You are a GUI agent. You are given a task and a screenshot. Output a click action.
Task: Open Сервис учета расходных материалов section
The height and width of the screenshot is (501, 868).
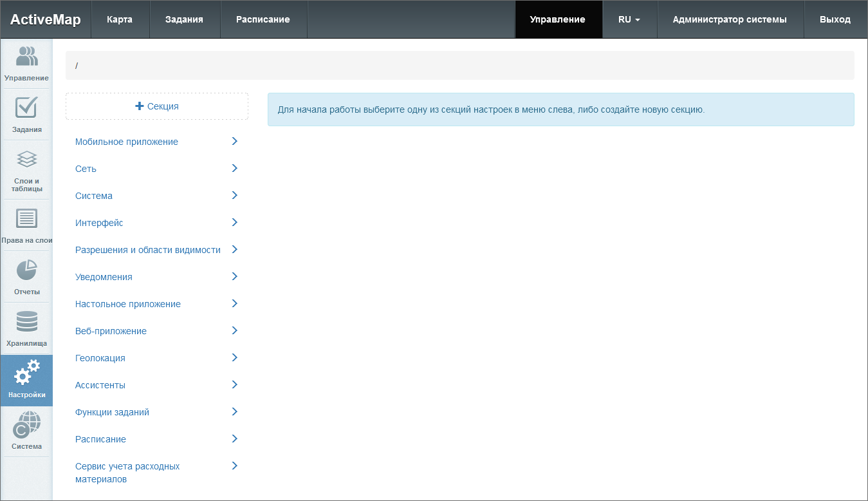click(127, 473)
